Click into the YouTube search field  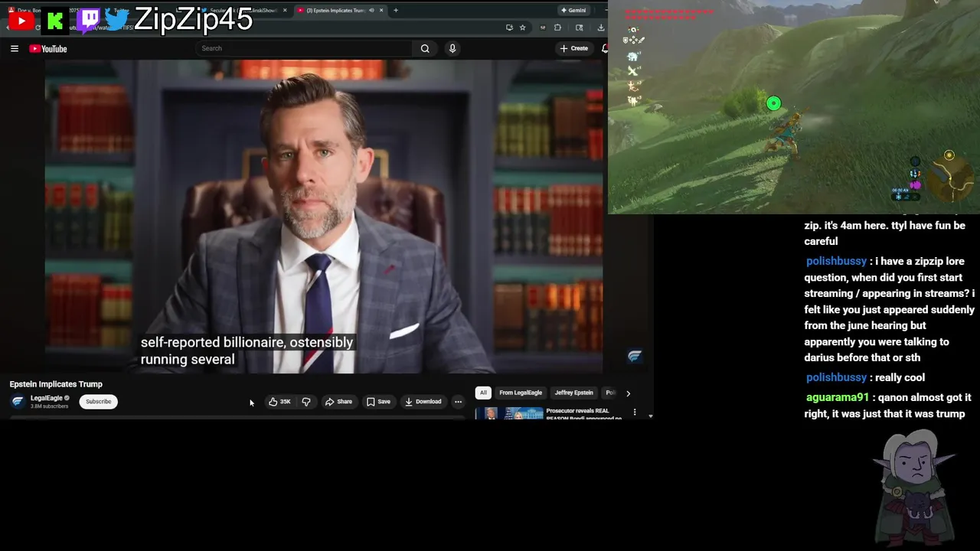pos(305,48)
